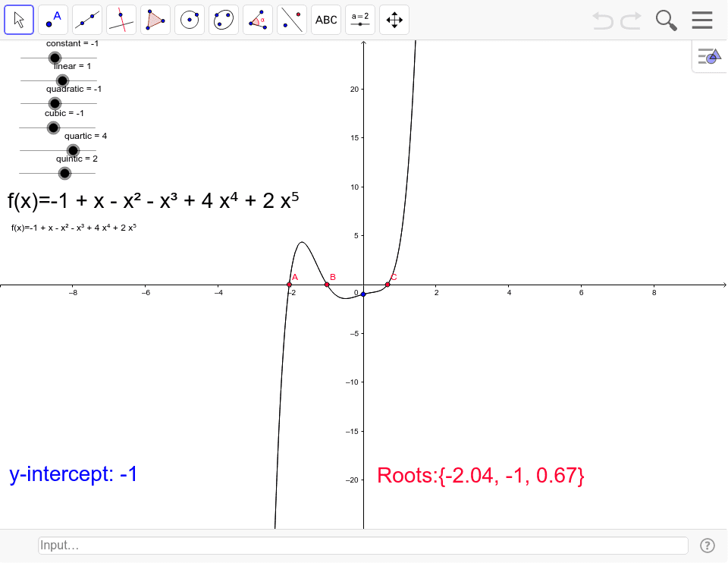Select root point C on graph
This screenshot has width=728, height=563.
(x=388, y=285)
